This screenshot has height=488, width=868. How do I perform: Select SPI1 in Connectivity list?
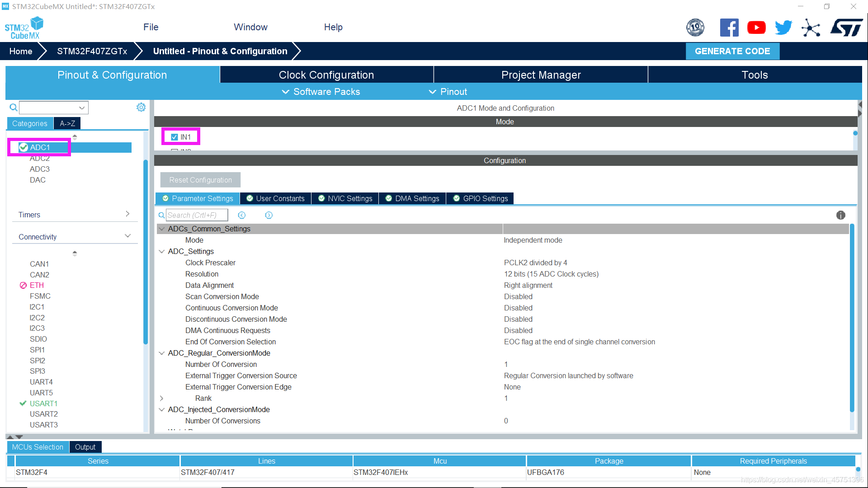(37, 350)
